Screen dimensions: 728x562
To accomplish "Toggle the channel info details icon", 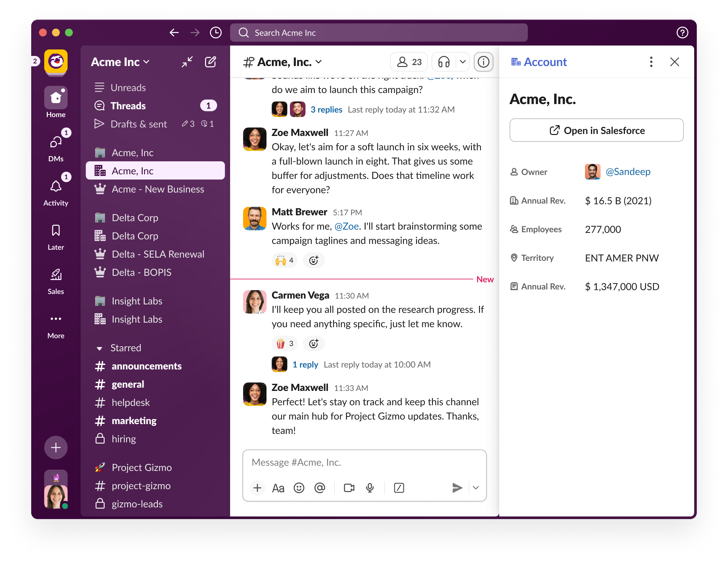I will click(483, 62).
